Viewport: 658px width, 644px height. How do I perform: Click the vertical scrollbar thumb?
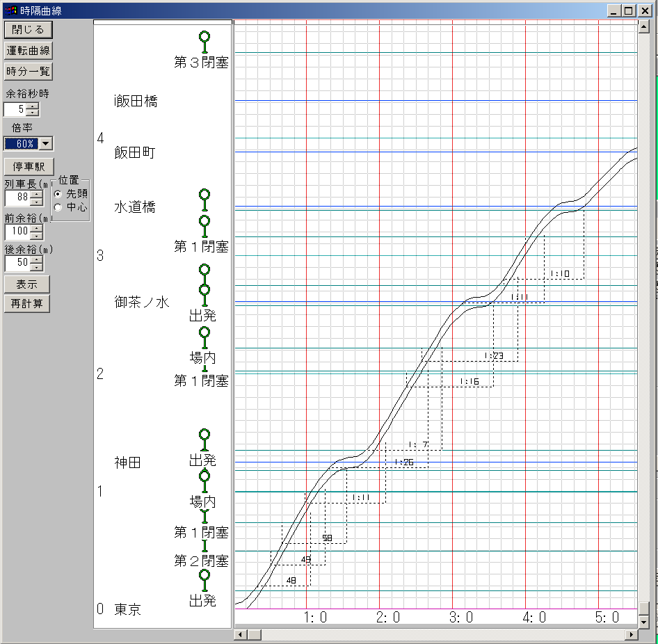click(x=643, y=609)
